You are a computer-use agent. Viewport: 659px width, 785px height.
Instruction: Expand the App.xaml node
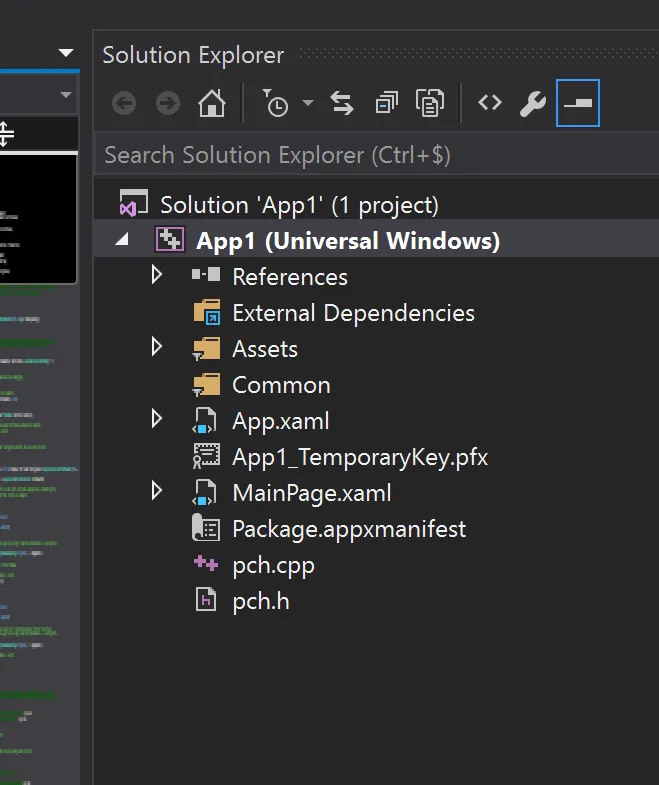click(157, 419)
